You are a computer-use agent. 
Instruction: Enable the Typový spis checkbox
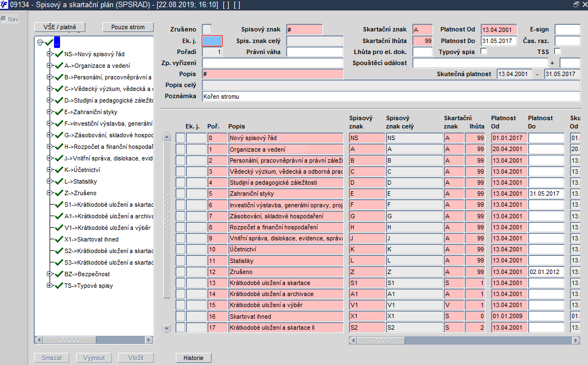point(484,52)
